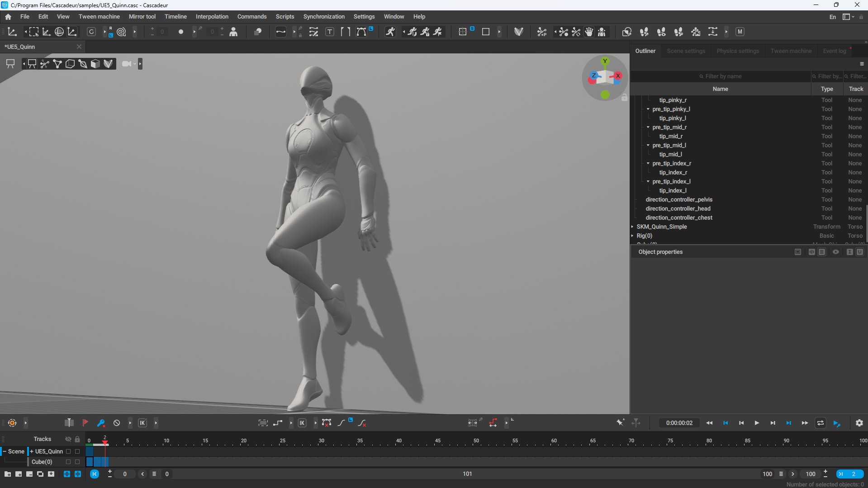Toggle playback loop mode
Image resolution: width=868 pixels, height=488 pixels.
click(x=820, y=423)
